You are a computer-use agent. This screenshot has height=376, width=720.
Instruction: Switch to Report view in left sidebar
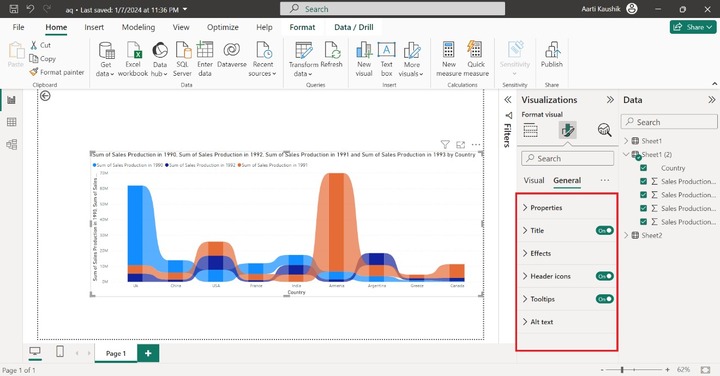click(x=11, y=100)
